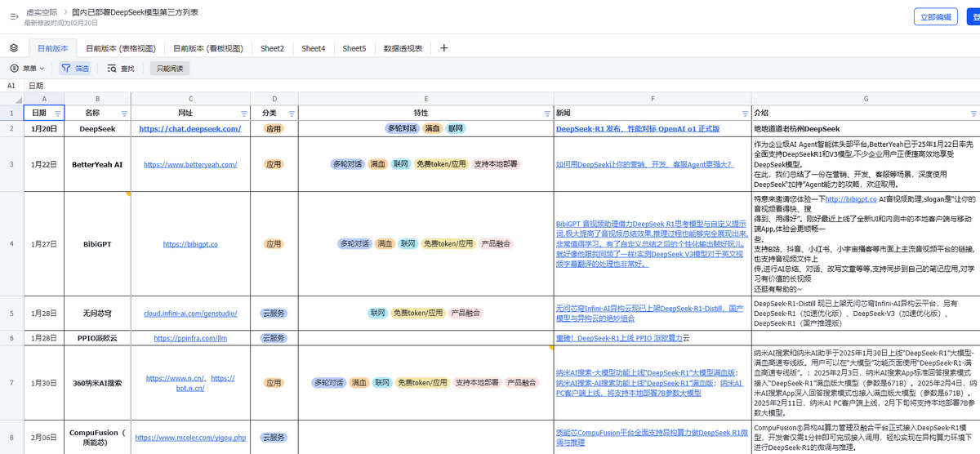The height and width of the screenshot is (454, 980).
Task: Open the DeepSeek-R1 发布 OpenAI o1 news link
Action: (x=638, y=129)
